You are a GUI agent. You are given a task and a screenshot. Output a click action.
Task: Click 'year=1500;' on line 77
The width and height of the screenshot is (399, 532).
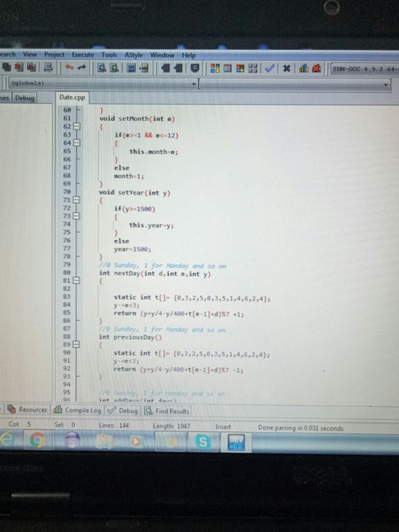click(133, 249)
